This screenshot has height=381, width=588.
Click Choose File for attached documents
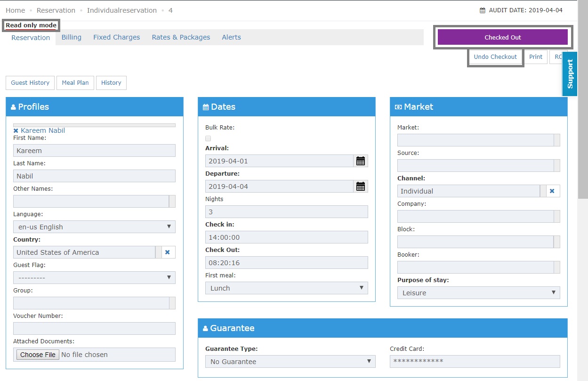point(38,355)
